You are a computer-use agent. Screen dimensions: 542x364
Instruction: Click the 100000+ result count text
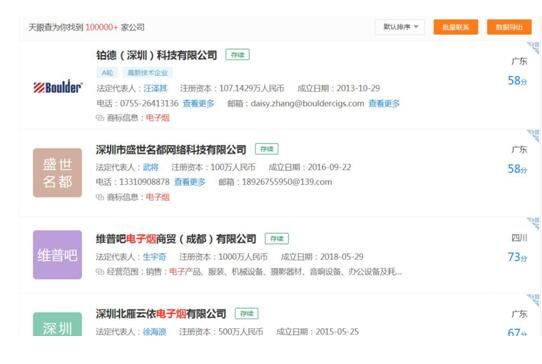click(x=102, y=27)
